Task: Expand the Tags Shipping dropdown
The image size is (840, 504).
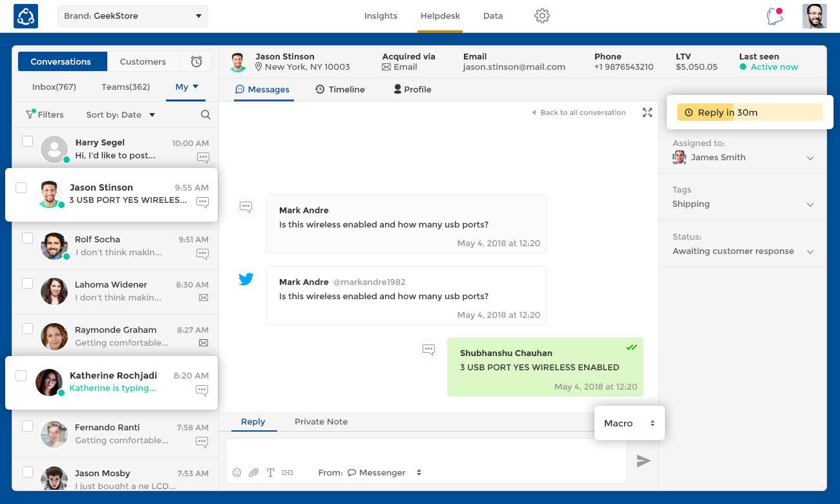Action: [x=743, y=204]
